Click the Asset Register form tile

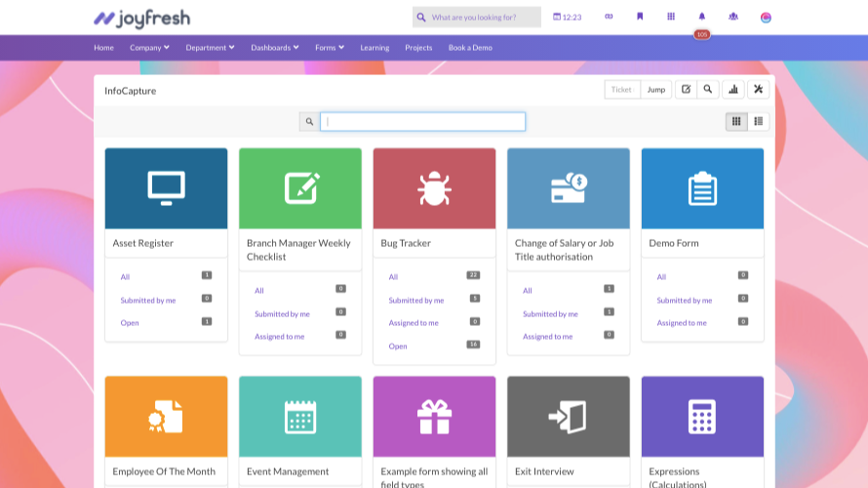pyautogui.click(x=166, y=189)
